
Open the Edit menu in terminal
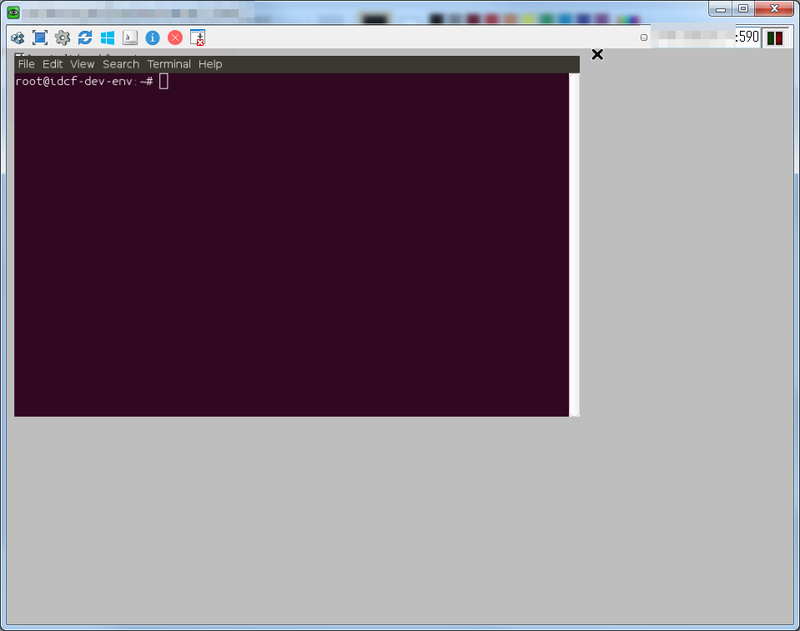tap(52, 64)
